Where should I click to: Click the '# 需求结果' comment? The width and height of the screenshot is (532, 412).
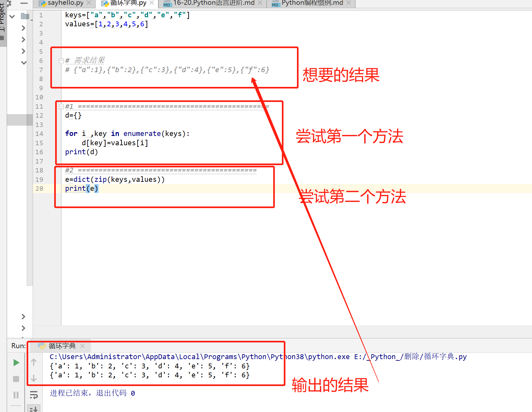point(85,61)
